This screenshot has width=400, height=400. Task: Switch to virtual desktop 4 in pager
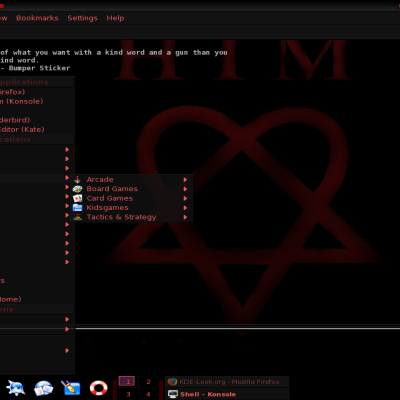click(x=148, y=395)
